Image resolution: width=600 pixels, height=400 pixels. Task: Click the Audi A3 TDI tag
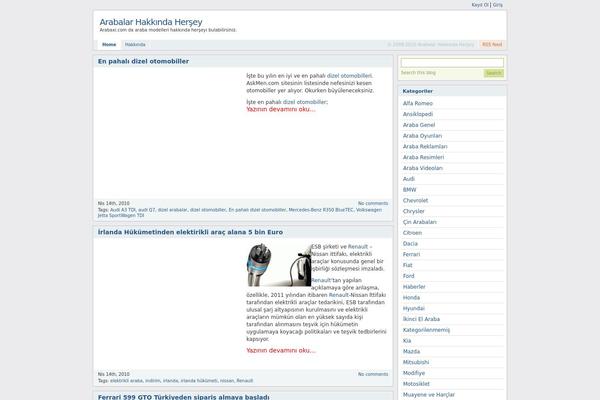123,210
